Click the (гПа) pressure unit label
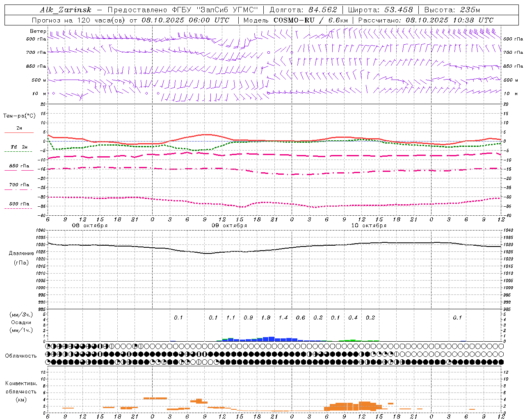The image size is (525, 420). pyautogui.click(x=21, y=263)
